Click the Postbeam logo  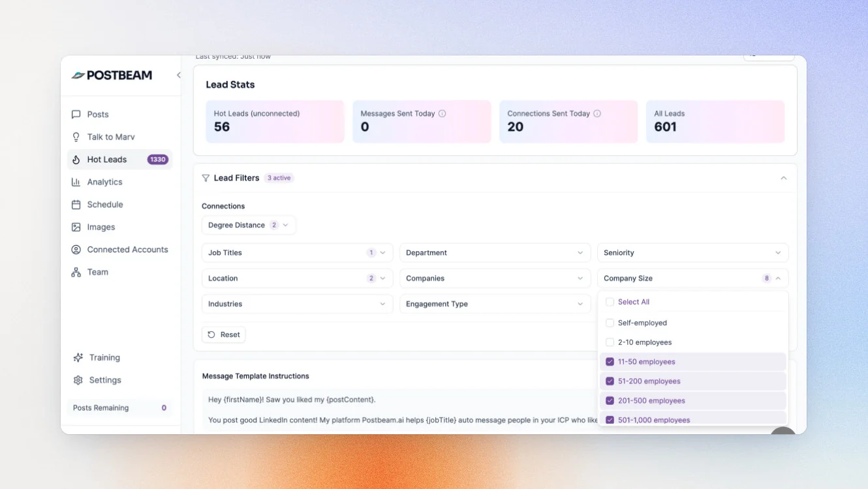[x=112, y=75]
